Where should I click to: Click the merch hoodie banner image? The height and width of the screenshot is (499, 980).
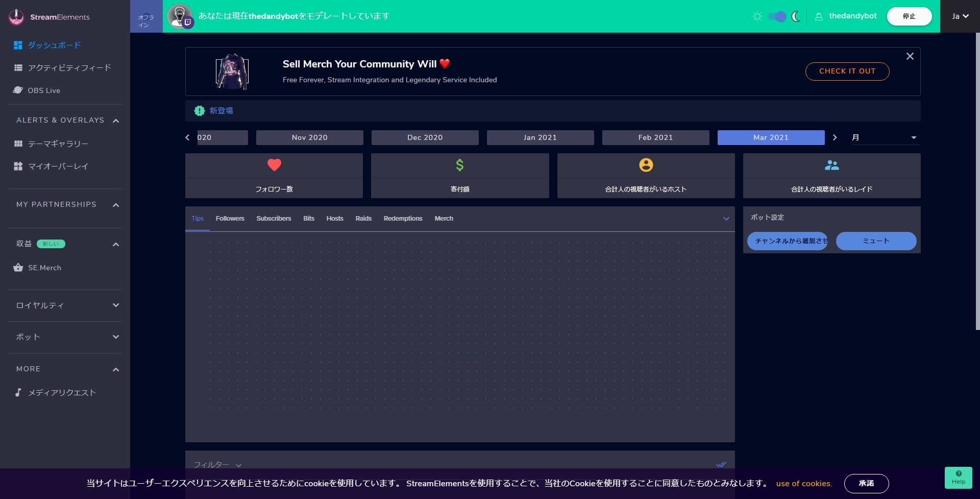tap(232, 71)
